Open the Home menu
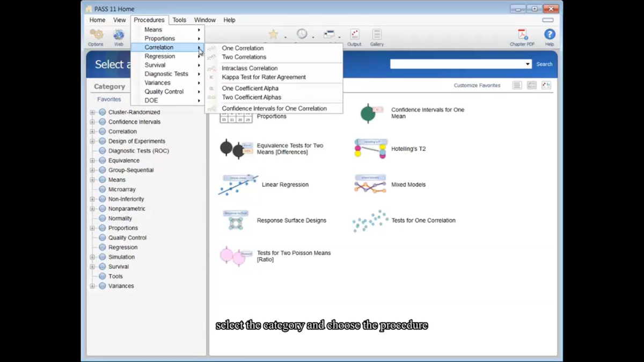The image size is (644, 362). click(x=97, y=20)
